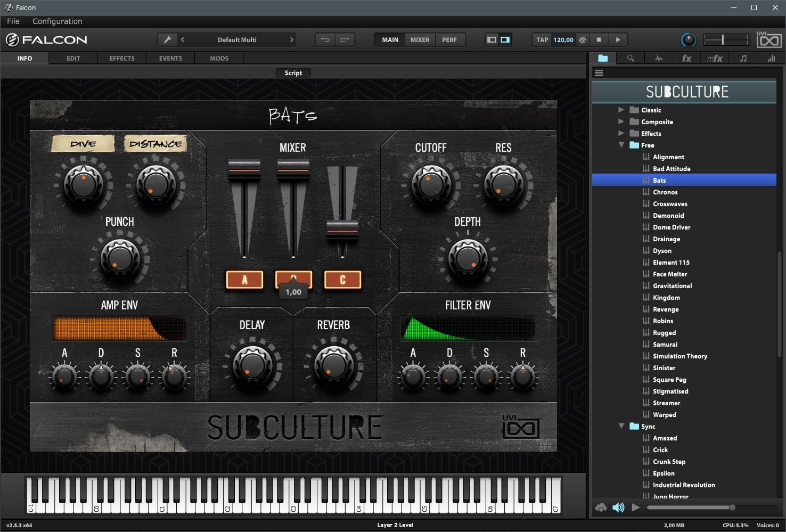This screenshot has width=786, height=532.
Task: Select the MIXER view button
Action: click(x=420, y=40)
